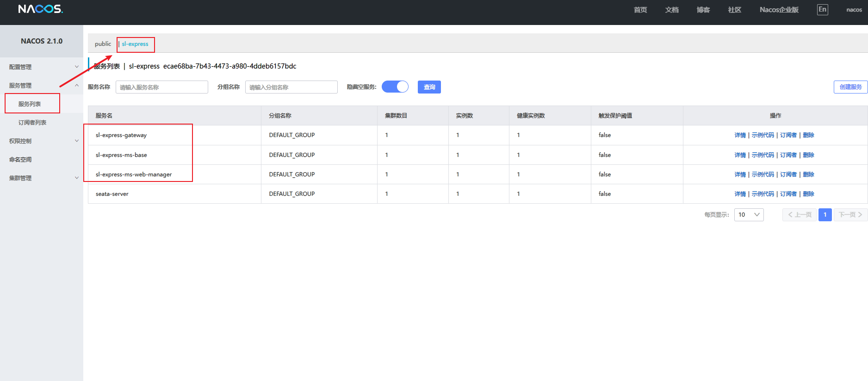This screenshot has height=381, width=868.
Task: Open 示例代码 for sl-express-ms-base
Action: [x=763, y=155]
